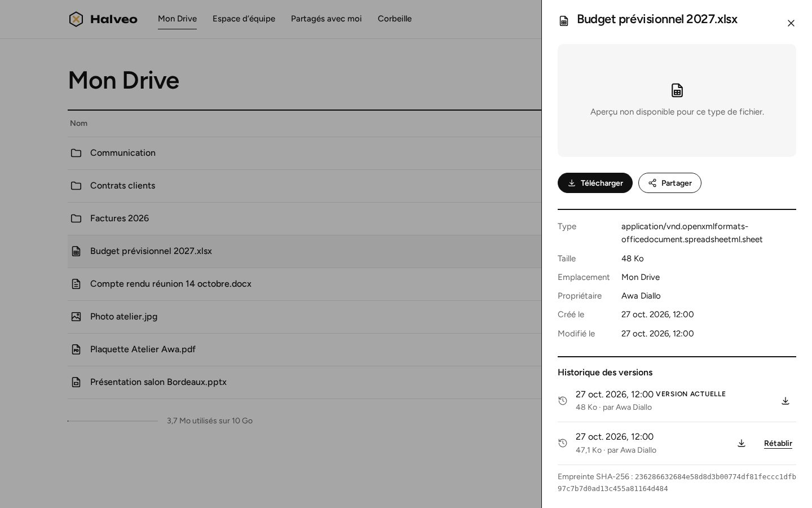Click the spreadsheet icon beside Budget prévisionnel 2027.xlsx row

[76, 251]
